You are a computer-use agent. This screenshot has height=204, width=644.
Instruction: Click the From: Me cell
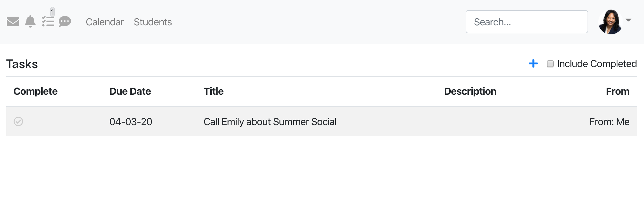click(609, 122)
